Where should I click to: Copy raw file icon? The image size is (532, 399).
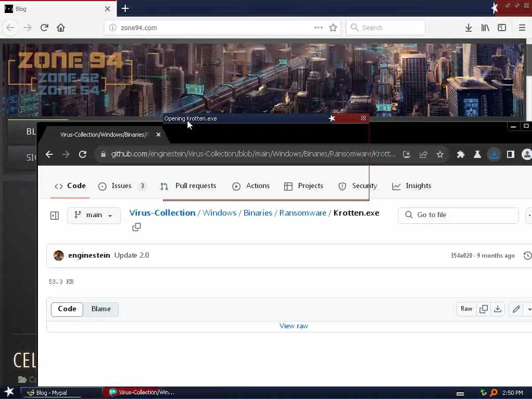484,309
